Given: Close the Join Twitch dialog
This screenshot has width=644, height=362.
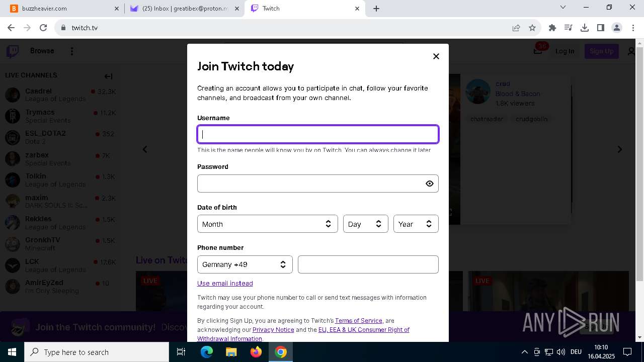Looking at the screenshot, I should click(x=436, y=56).
